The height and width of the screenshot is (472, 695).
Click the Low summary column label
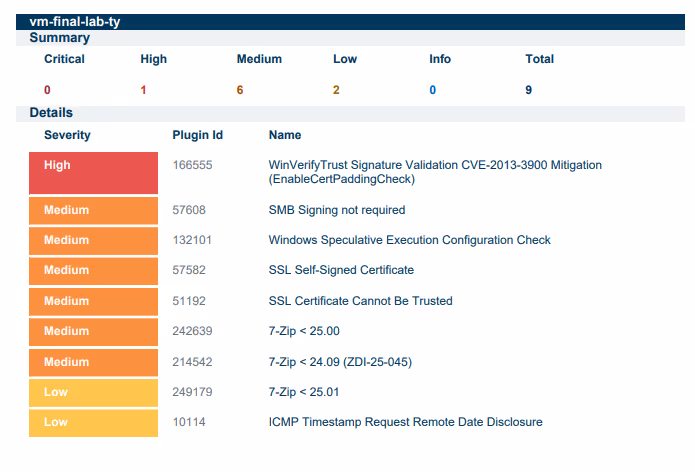click(345, 59)
